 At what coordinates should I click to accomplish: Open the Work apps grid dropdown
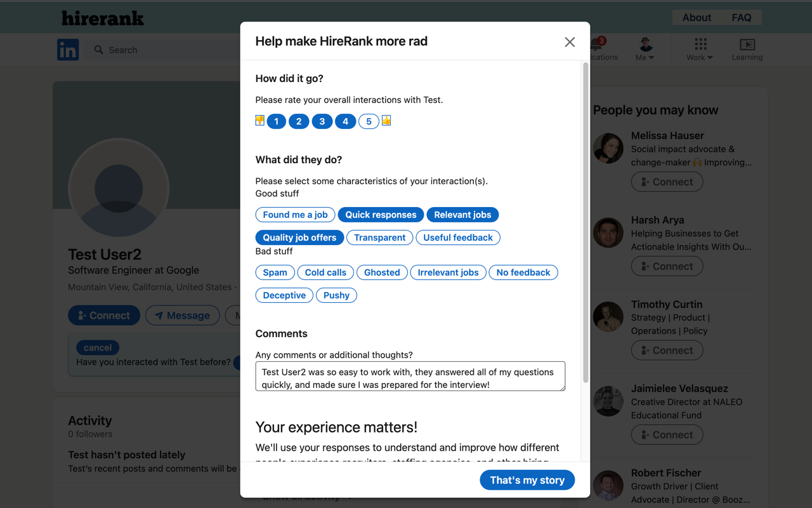coord(700,50)
